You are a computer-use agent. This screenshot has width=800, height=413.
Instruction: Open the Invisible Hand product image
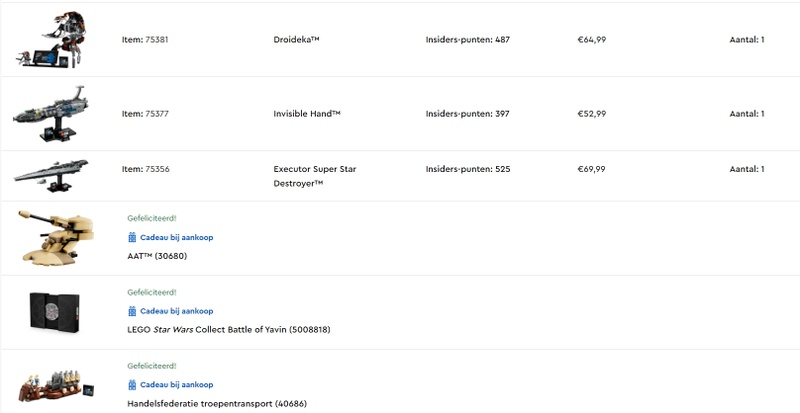pyautogui.click(x=49, y=114)
